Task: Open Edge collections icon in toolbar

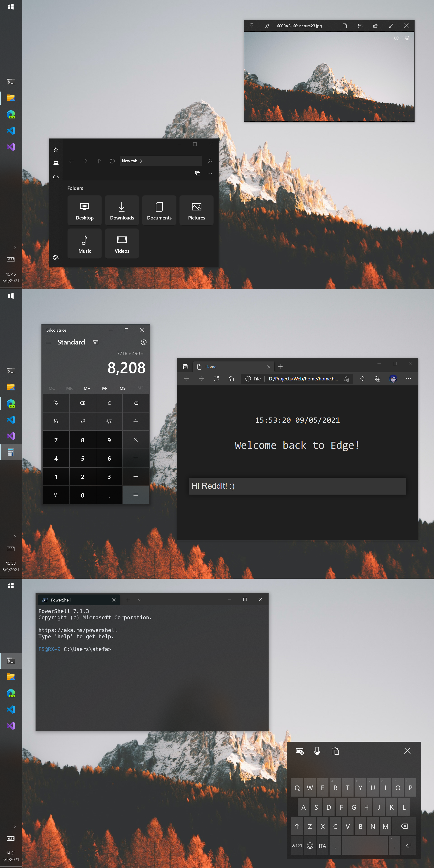Action: tap(378, 379)
